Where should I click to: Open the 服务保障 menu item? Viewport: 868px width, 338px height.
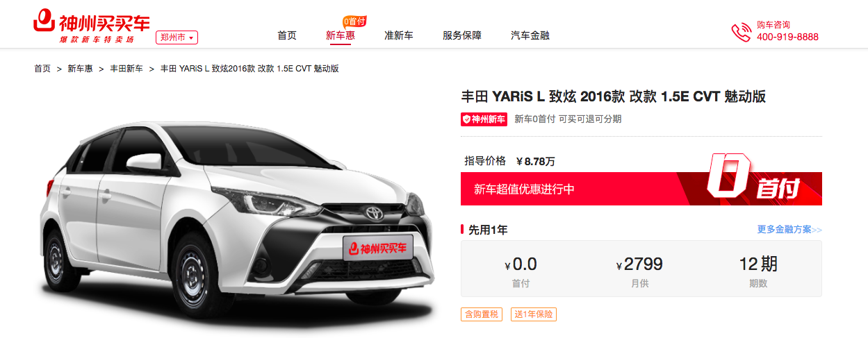[x=462, y=35]
